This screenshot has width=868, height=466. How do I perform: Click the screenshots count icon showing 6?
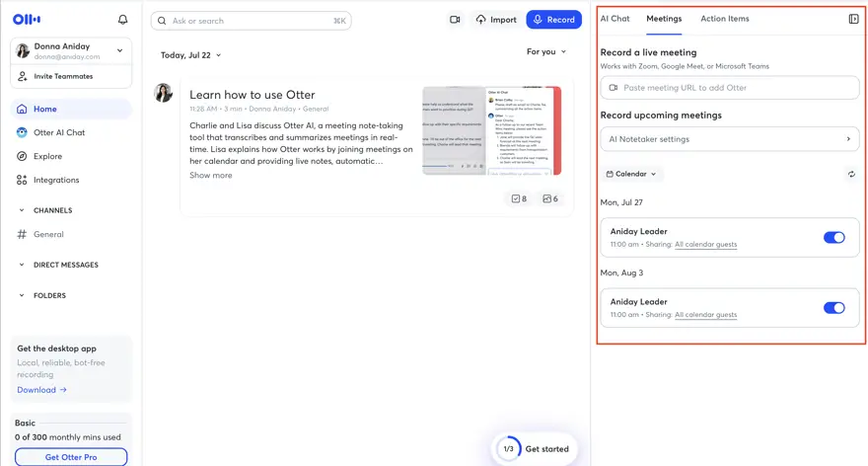coord(546,198)
